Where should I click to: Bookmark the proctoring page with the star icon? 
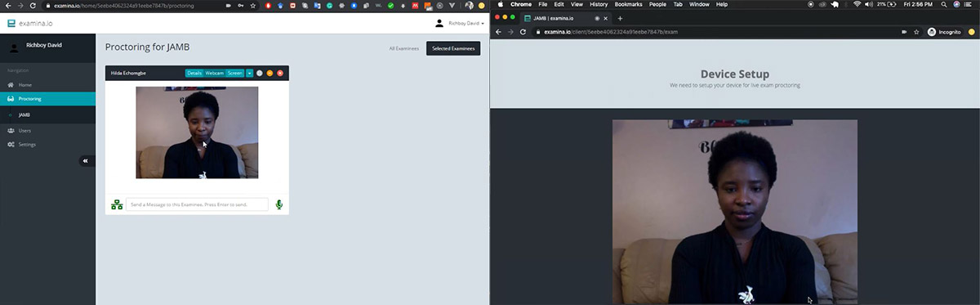(x=253, y=6)
